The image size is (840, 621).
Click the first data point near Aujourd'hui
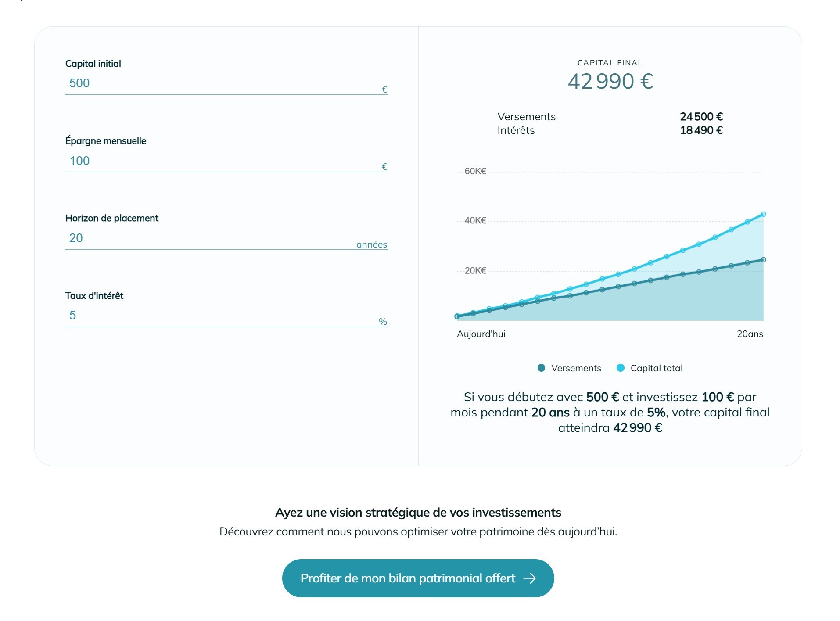tap(456, 315)
